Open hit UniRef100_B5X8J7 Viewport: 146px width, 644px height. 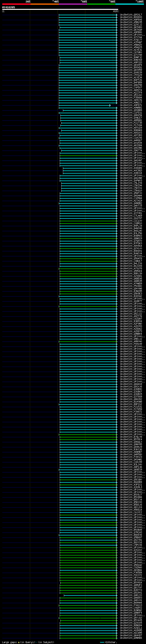pyautogui.click(x=131, y=495)
